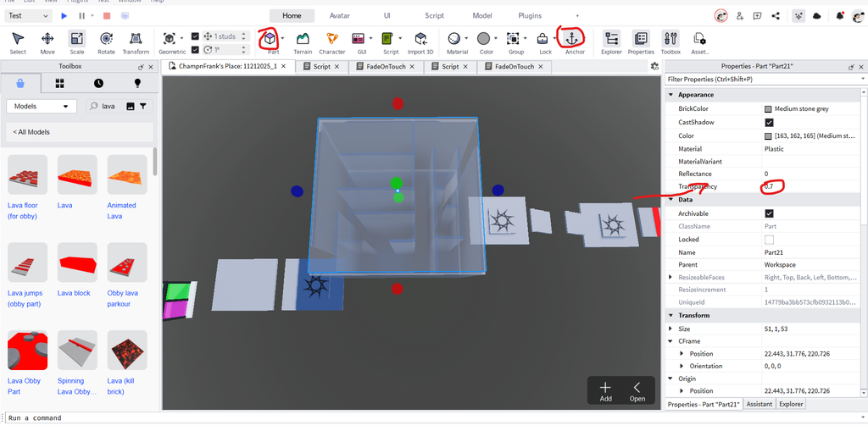The height and width of the screenshot is (442, 868).
Task: Click the Script insert icon
Action: (387, 39)
